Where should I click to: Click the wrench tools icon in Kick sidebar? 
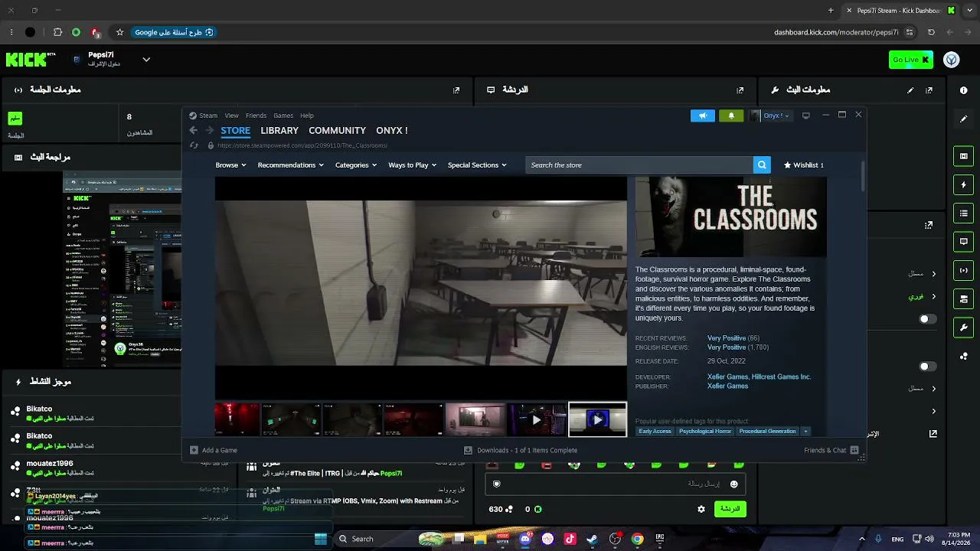(x=963, y=328)
